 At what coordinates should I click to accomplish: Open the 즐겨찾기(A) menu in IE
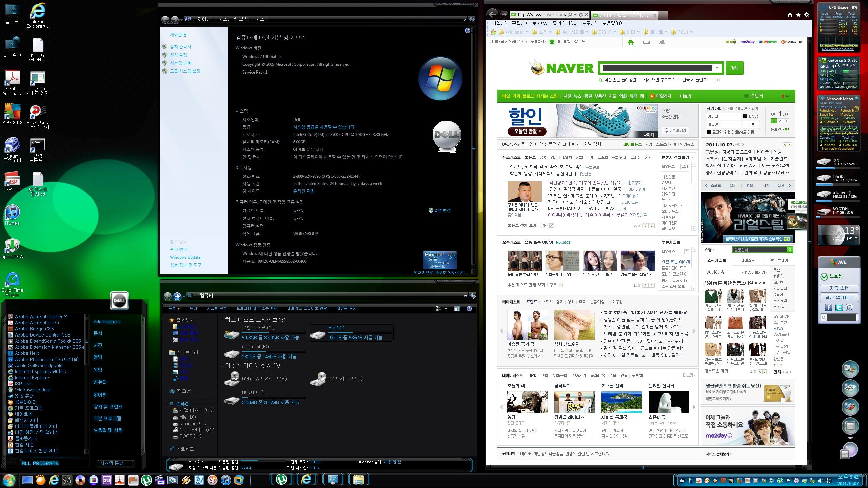564,23
